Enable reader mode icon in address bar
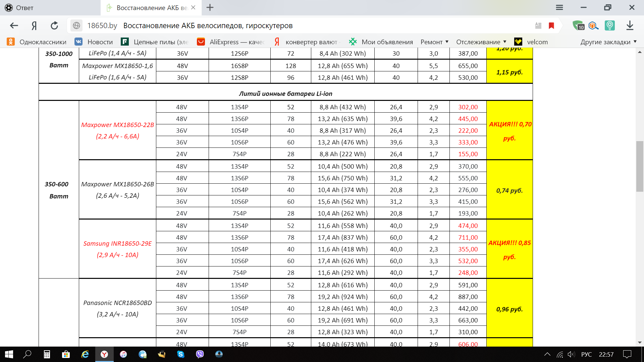Viewport: 644px width, 362px height. coord(538,25)
